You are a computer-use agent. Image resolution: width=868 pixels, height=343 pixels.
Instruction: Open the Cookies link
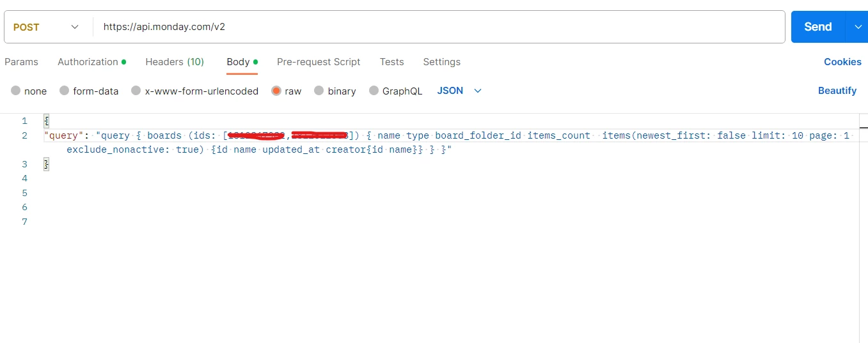842,62
